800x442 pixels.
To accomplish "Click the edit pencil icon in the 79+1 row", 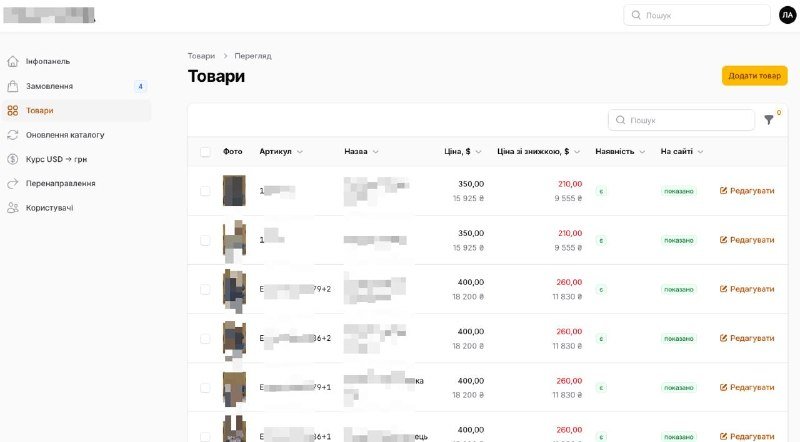I will click(x=723, y=387).
